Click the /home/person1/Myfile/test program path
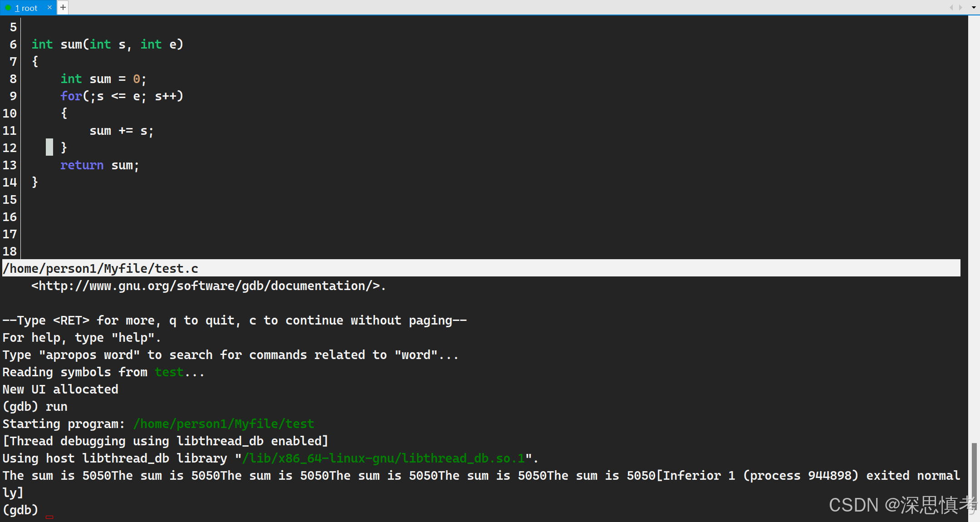The width and height of the screenshot is (980, 522). pyautogui.click(x=224, y=424)
